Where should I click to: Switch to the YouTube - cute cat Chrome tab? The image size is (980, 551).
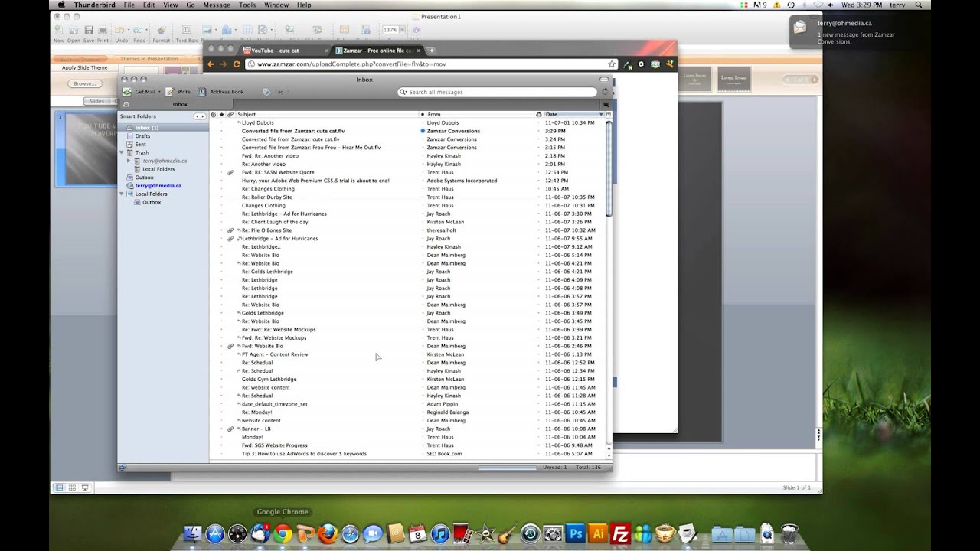point(283,51)
